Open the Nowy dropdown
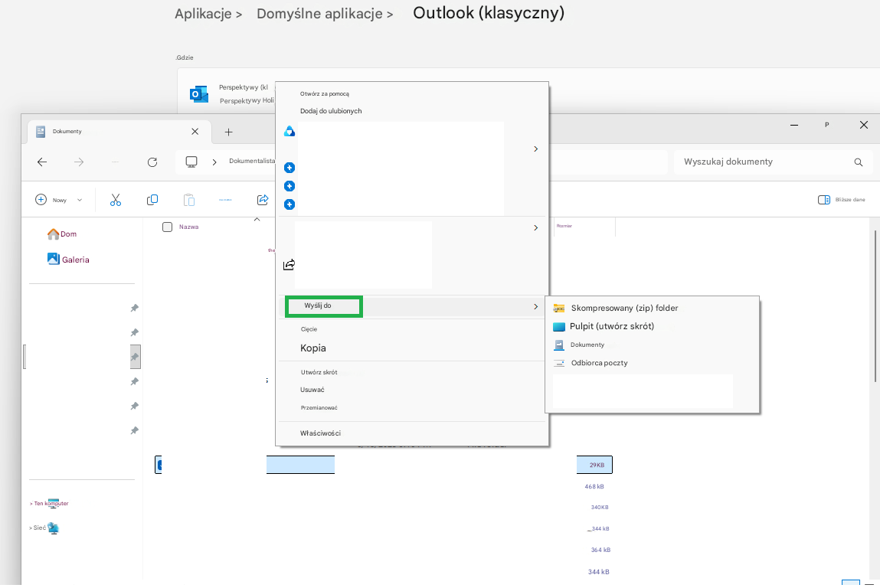 click(58, 200)
